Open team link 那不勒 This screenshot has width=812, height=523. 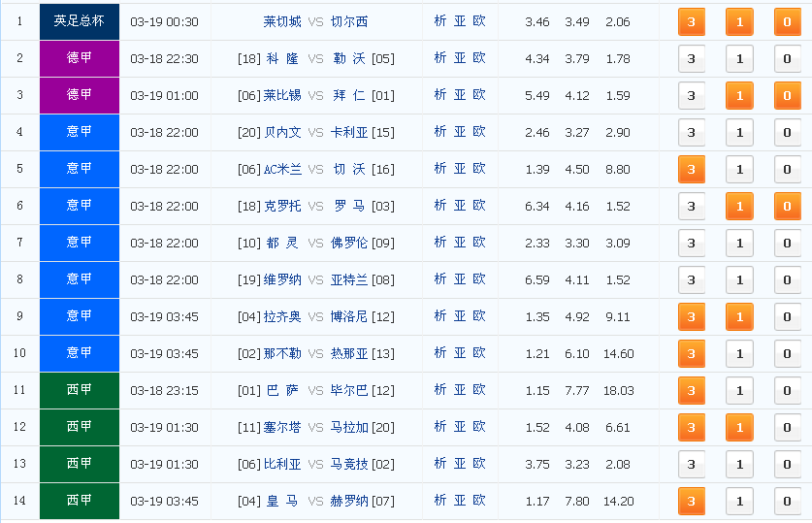pos(282,353)
